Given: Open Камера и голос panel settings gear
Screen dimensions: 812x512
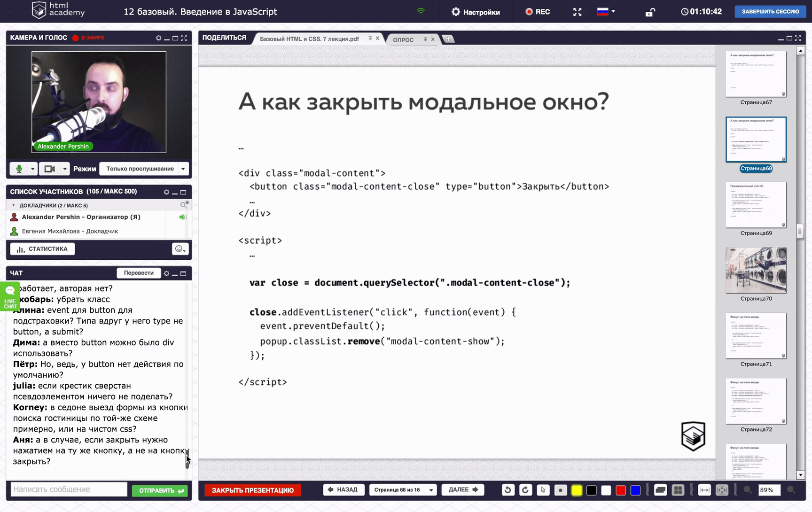Looking at the screenshot, I should click(158, 38).
